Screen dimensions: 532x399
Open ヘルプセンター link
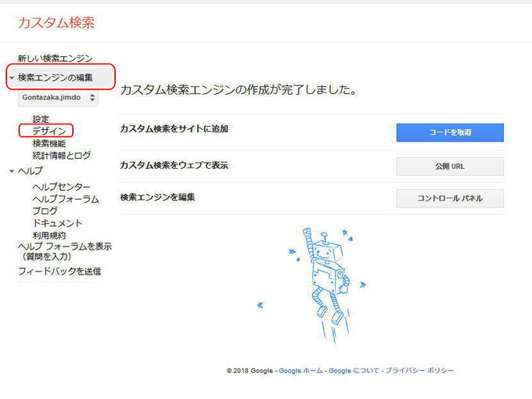tap(61, 187)
